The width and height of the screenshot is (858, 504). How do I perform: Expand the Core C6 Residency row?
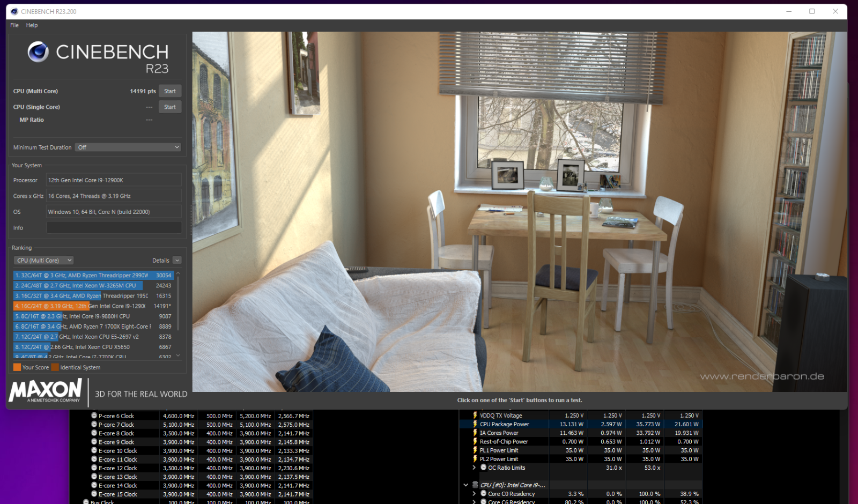coord(474,502)
